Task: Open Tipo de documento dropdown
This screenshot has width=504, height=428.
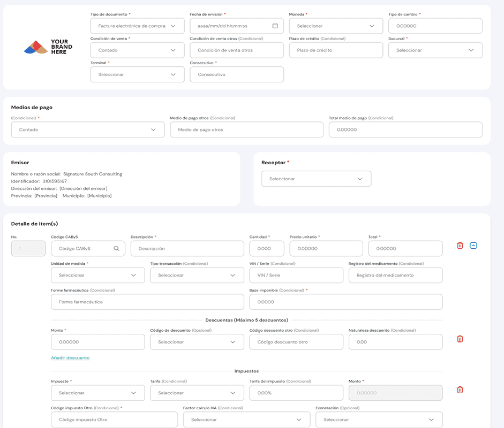Action: pyautogui.click(x=138, y=26)
